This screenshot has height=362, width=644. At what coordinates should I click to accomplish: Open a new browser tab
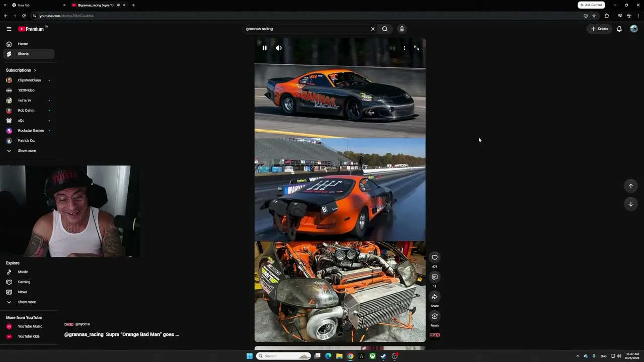[x=133, y=5]
